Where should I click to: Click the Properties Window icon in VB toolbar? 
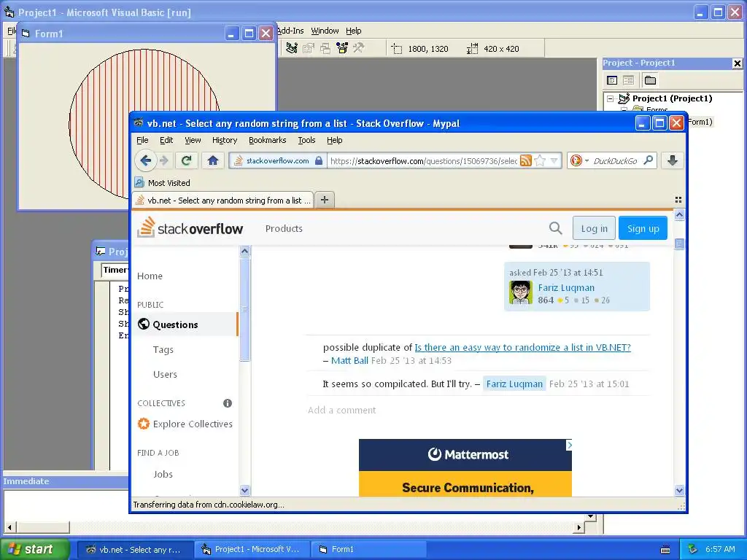pyautogui.click(x=309, y=48)
